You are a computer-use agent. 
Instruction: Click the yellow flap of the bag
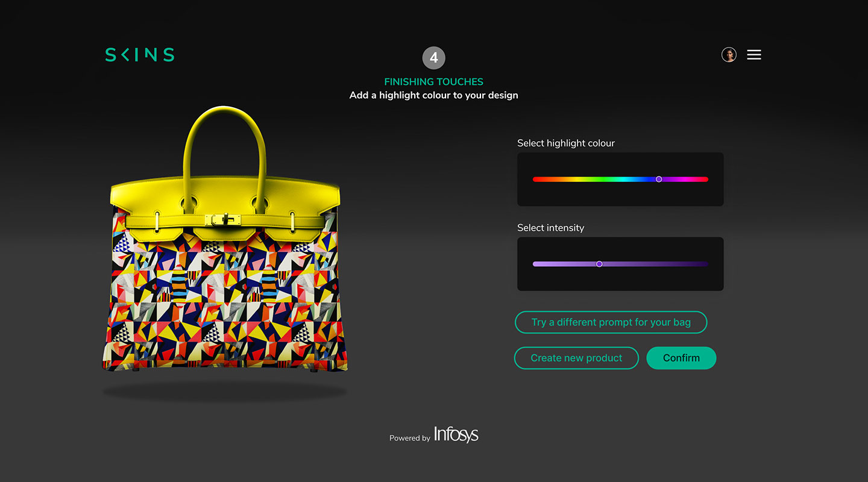tap(225, 196)
